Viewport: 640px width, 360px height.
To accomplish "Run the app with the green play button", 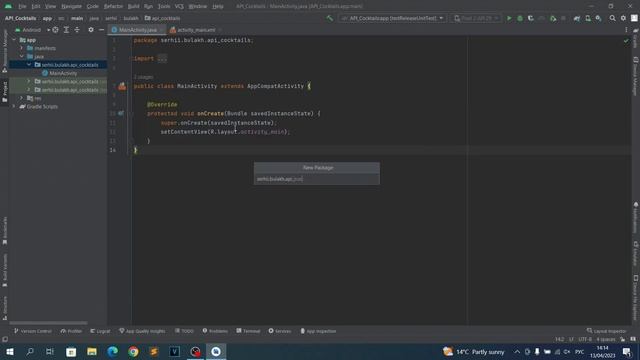I will point(509,18).
